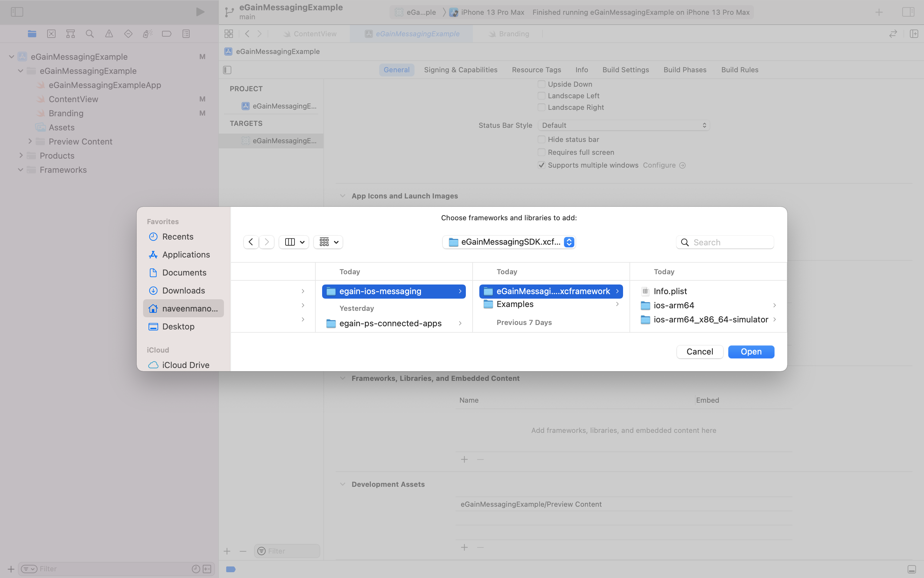Collapse the Frameworks group in navigator
The width and height of the screenshot is (924, 578).
pos(21,170)
